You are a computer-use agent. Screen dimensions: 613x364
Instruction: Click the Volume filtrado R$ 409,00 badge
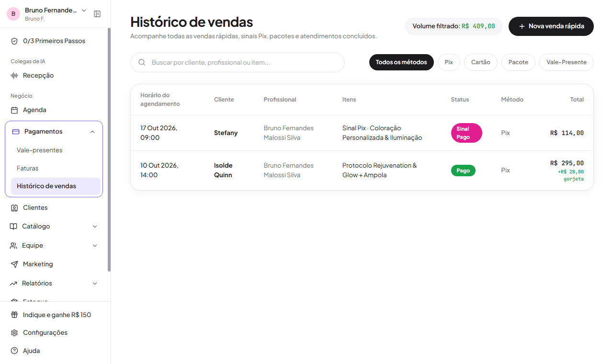coord(454,26)
